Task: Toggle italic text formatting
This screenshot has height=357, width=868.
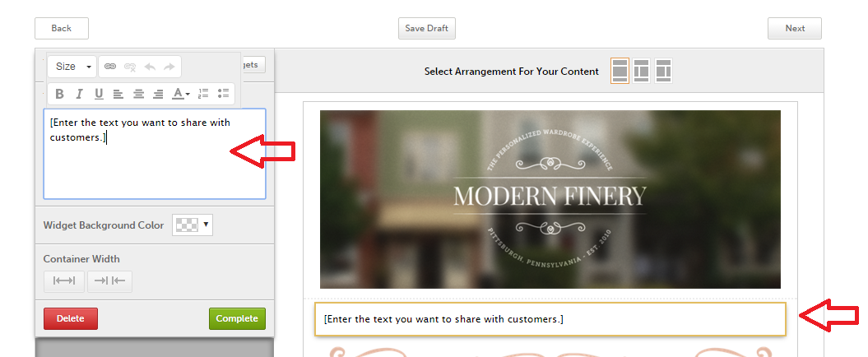Action: [x=79, y=94]
